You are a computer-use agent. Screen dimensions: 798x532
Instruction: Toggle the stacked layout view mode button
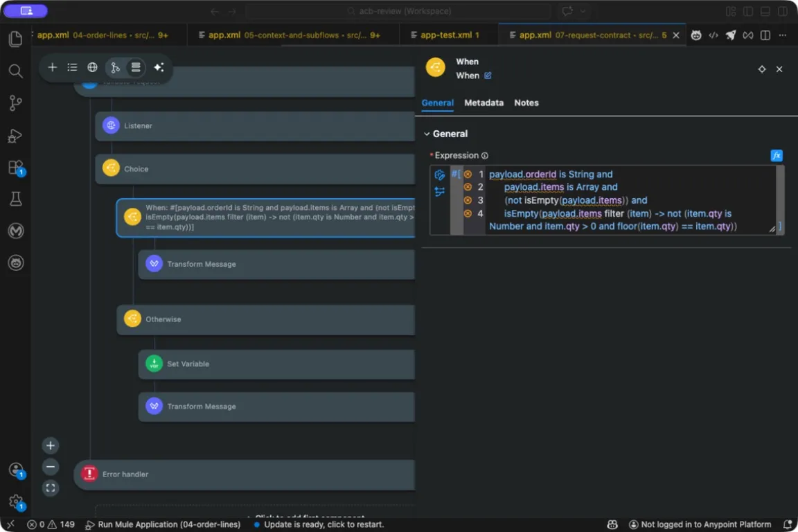pos(135,67)
